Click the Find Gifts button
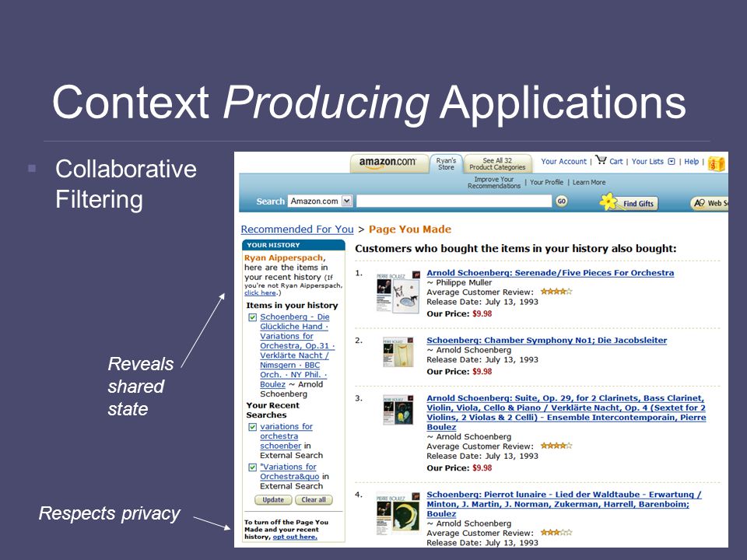747x560 pixels. coord(638,203)
